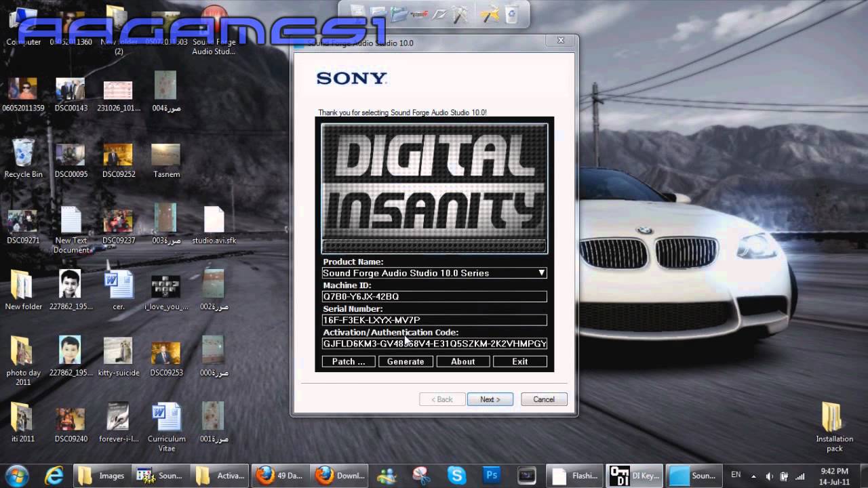Screen dimensions: 868x488
Task: Switch to Firefox '49 Da...' taskbar window
Action: (x=279, y=476)
